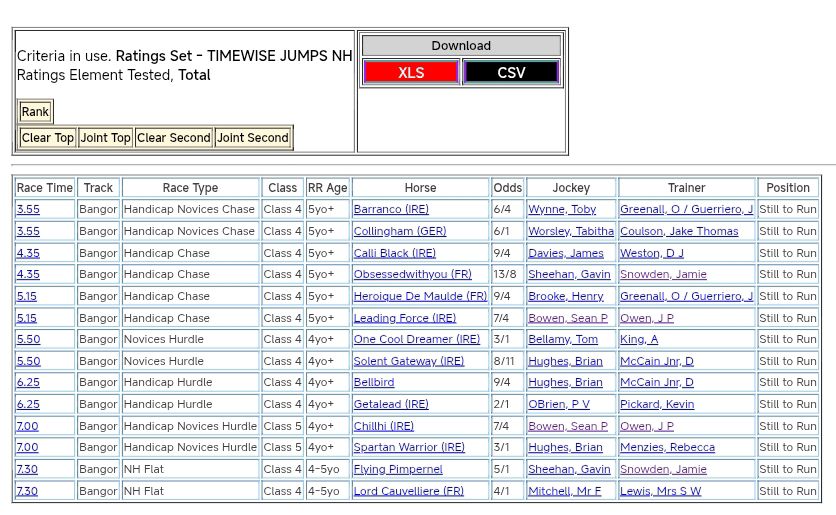The width and height of the screenshot is (836, 515).
Task: Open trainer Menzies, Rebecca
Action: (667, 448)
